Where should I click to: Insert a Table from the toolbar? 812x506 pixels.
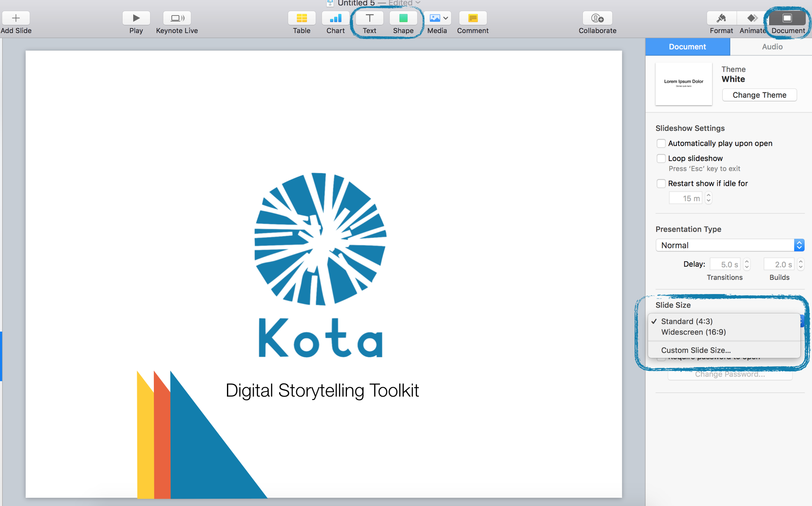pyautogui.click(x=302, y=18)
